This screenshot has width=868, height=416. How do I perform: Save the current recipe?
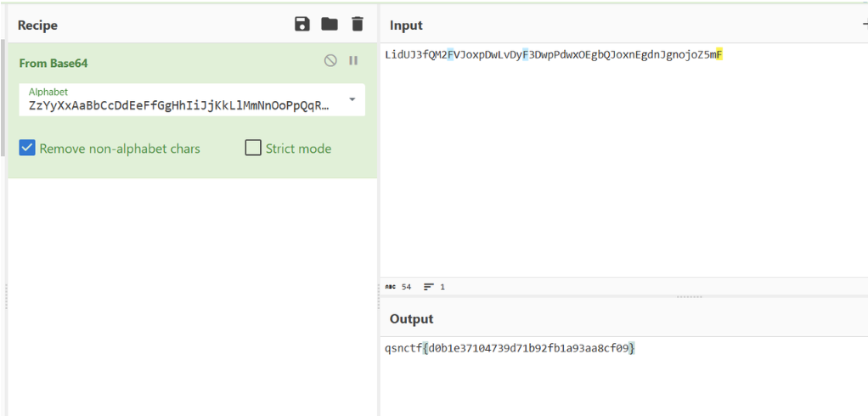coord(302,25)
